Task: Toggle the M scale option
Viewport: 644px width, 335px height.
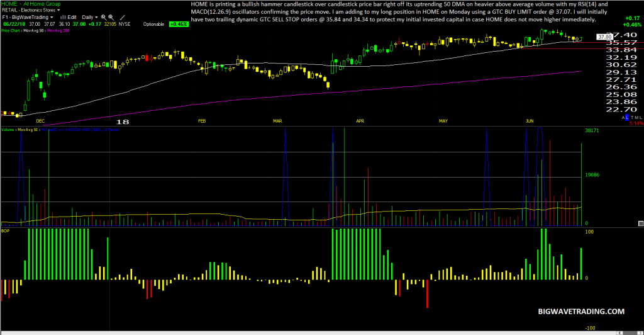Action: [x=636, y=118]
